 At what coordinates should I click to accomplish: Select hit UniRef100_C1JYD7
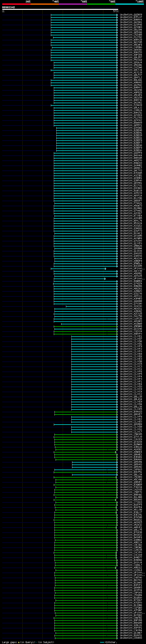click(x=131, y=339)
